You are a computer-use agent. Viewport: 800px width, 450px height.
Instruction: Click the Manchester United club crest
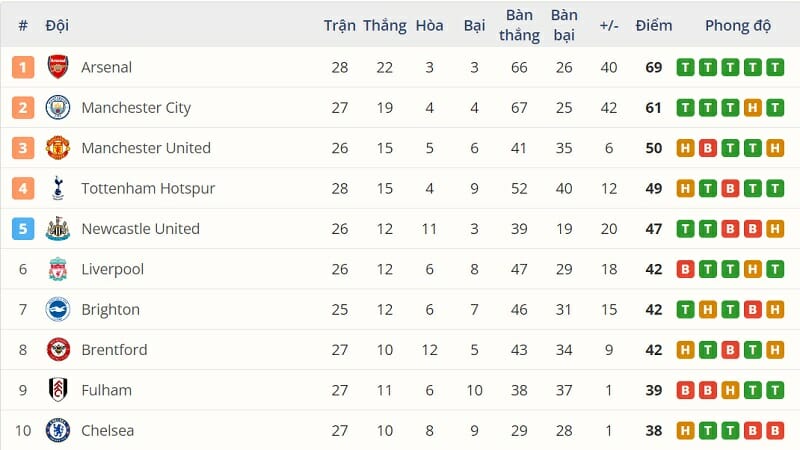(58, 148)
